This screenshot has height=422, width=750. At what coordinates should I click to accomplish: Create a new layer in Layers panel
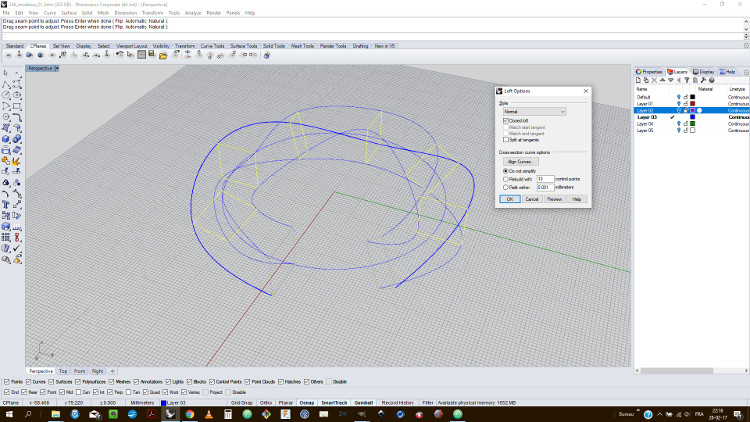pyautogui.click(x=638, y=80)
